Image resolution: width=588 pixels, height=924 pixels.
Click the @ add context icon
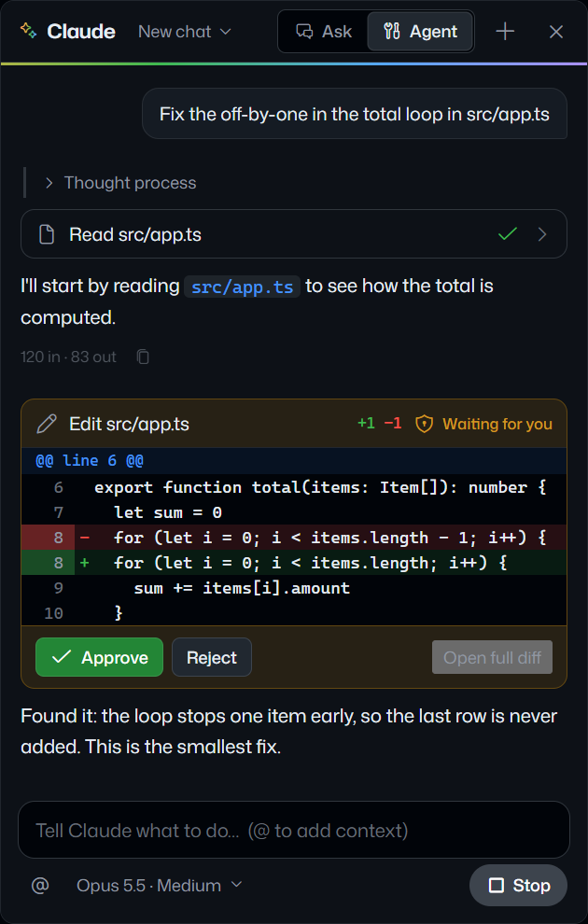coord(40,885)
